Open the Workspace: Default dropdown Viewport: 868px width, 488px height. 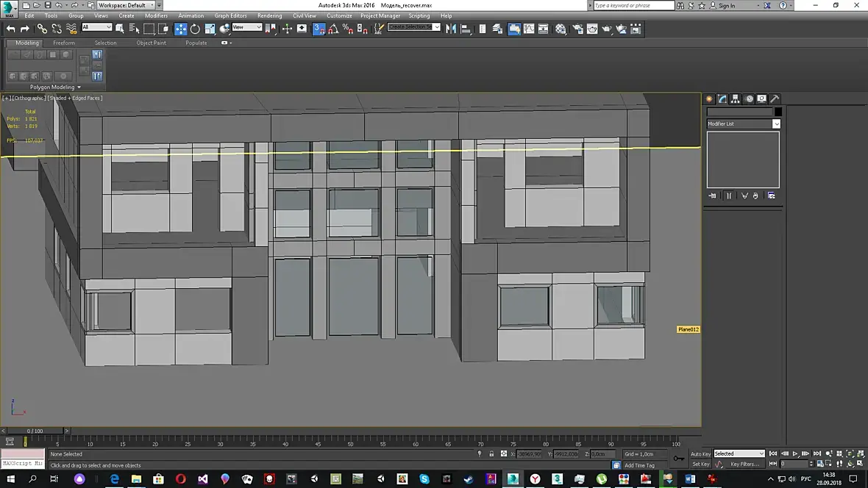coord(125,5)
